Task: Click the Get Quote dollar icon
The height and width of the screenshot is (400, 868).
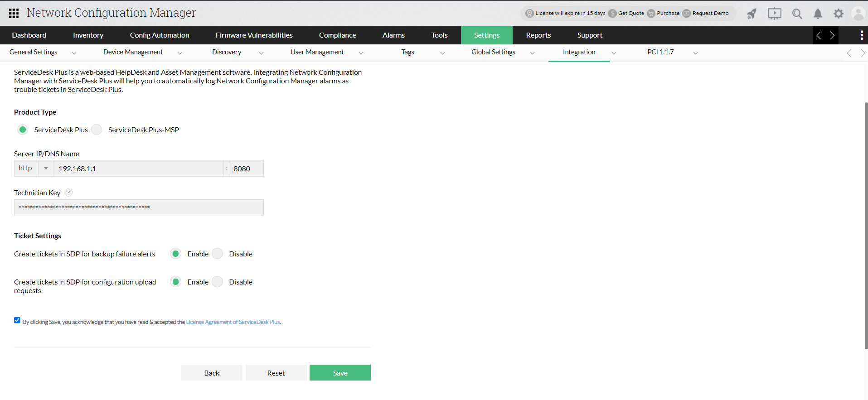Action: 612,13
